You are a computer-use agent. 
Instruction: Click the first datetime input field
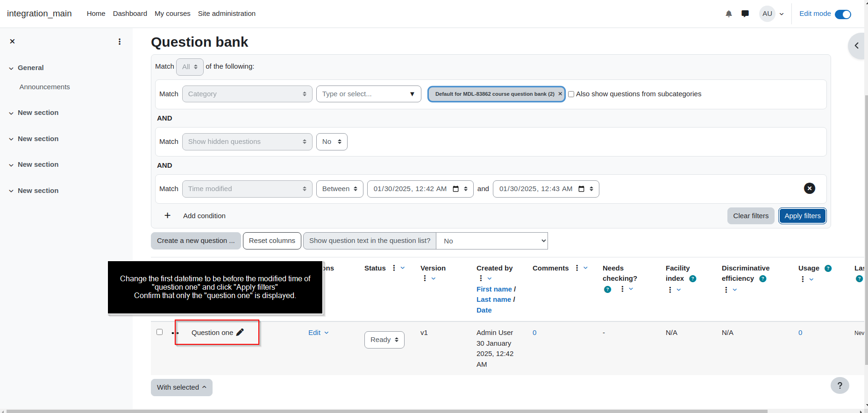[x=420, y=189]
